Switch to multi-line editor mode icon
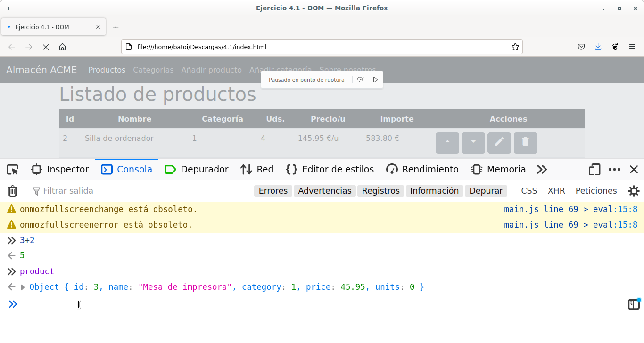The image size is (644, 343). click(633, 304)
